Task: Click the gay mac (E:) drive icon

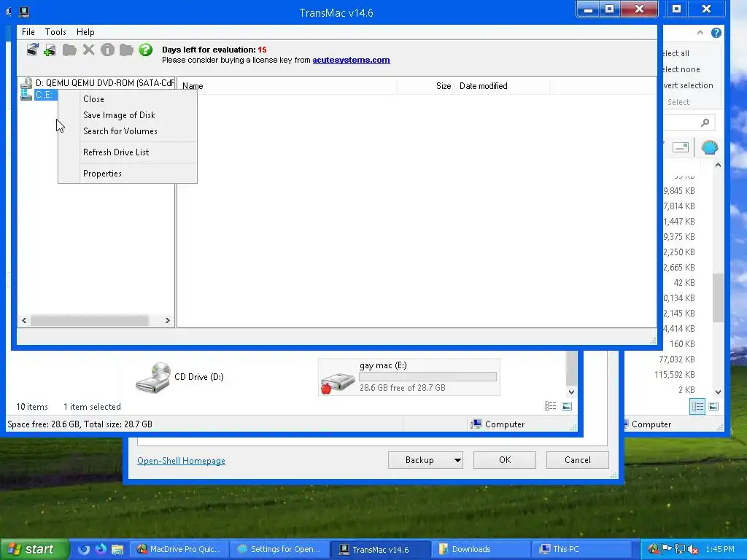Action: point(337,382)
